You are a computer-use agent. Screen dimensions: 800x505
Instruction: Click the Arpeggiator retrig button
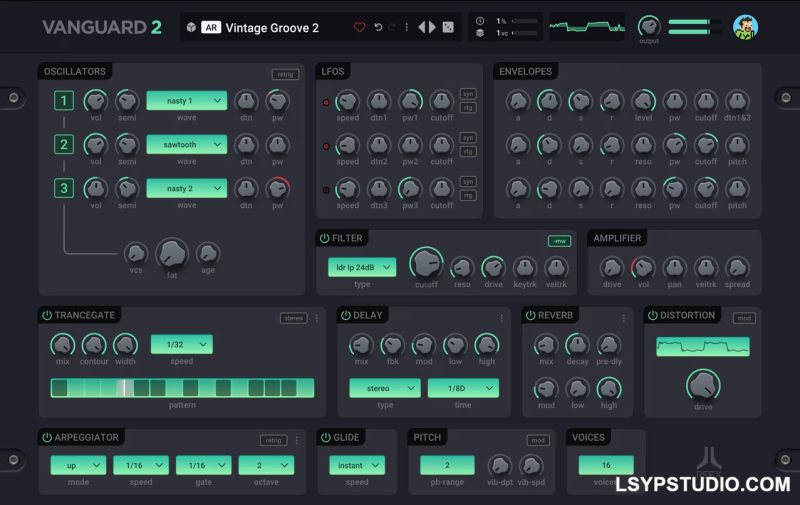click(273, 440)
